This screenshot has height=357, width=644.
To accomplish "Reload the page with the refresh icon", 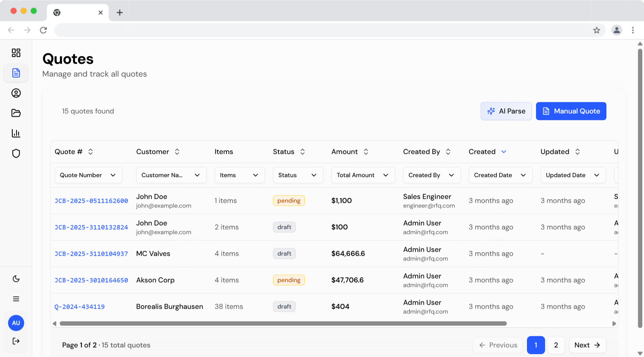I will [43, 30].
